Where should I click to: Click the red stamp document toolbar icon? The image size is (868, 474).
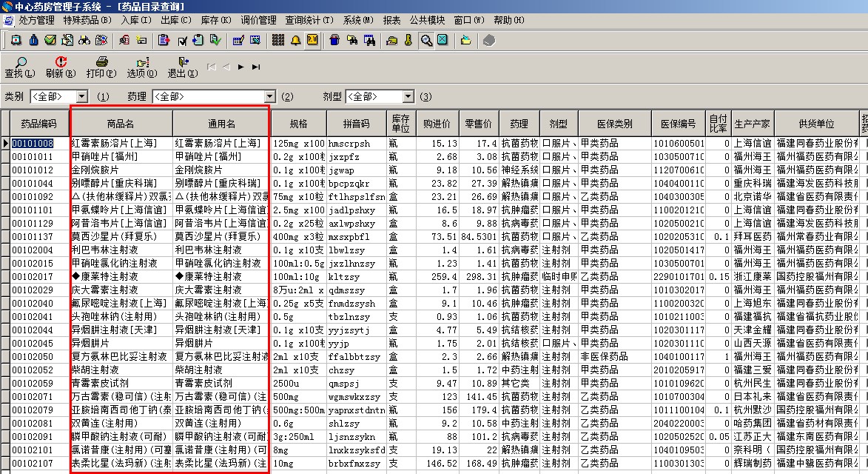pos(124,41)
